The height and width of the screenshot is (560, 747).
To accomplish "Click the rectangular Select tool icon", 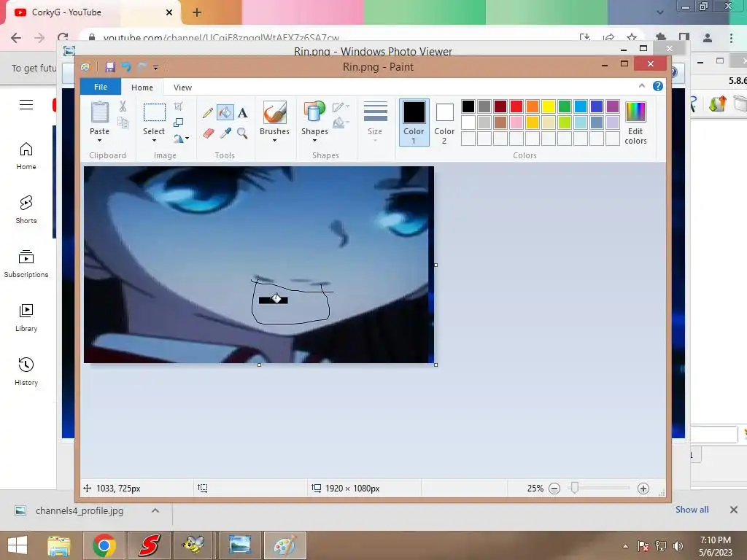I will [155, 113].
